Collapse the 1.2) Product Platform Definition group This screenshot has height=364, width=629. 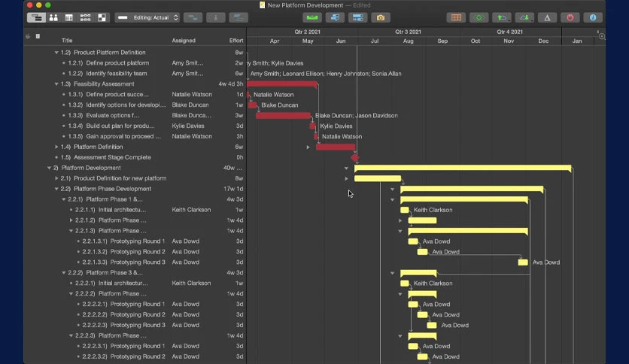(x=56, y=53)
